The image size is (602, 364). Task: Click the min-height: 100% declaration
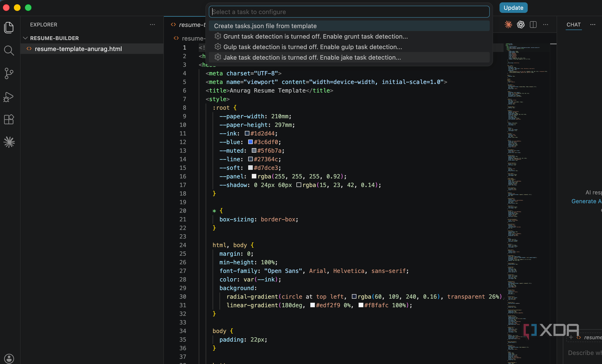pyautogui.click(x=248, y=262)
